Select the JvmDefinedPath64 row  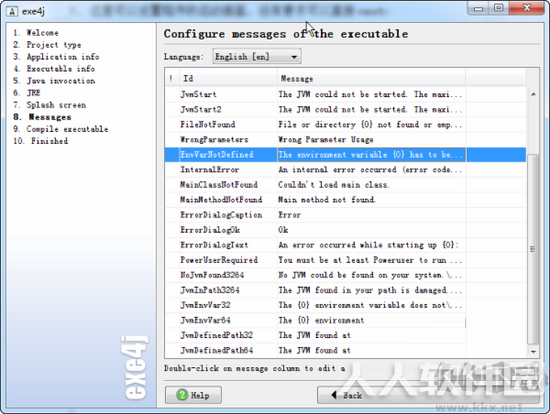345,350
